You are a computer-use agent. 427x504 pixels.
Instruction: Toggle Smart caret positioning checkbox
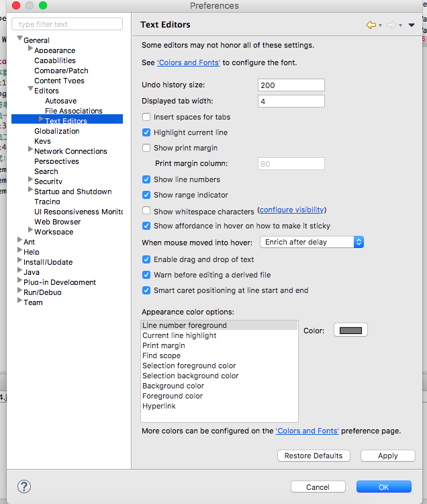pos(146,290)
